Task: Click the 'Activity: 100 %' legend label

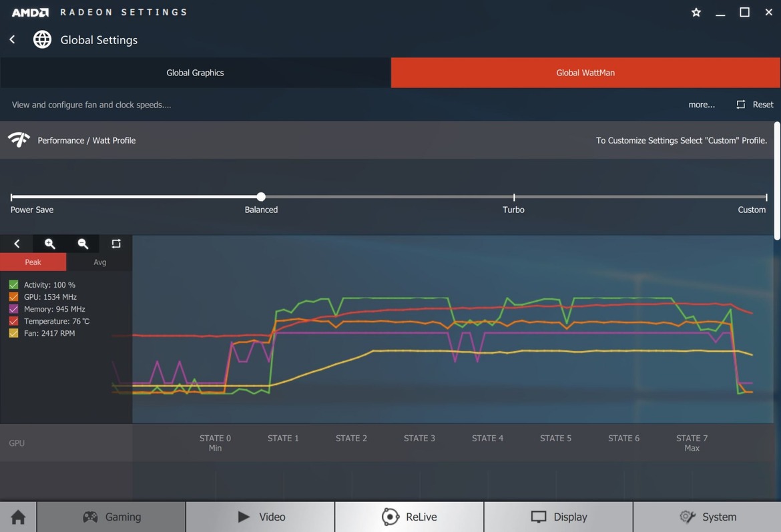Action: 50,285
